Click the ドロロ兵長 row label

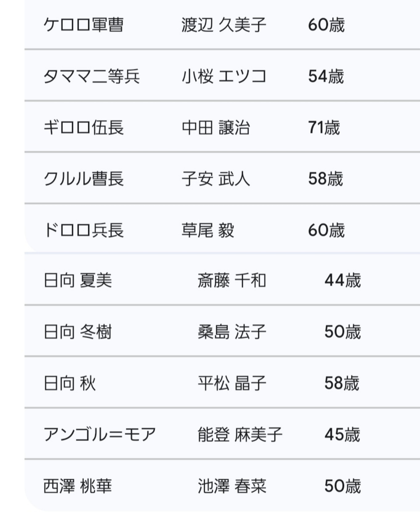(83, 230)
